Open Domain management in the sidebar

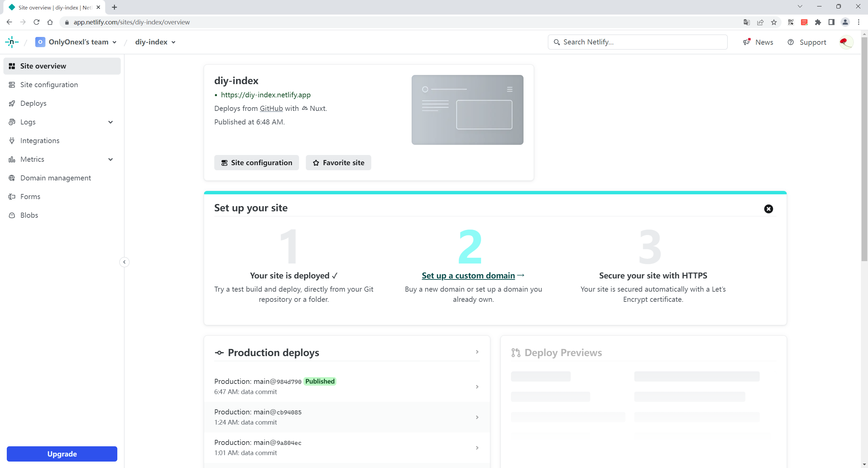point(62,178)
